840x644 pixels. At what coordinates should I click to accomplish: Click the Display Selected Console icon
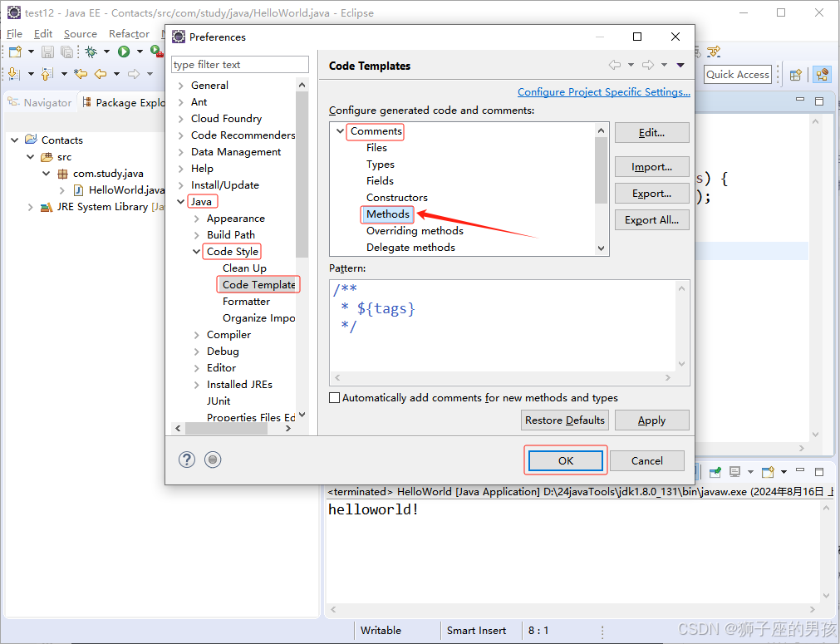pyautogui.click(x=735, y=472)
